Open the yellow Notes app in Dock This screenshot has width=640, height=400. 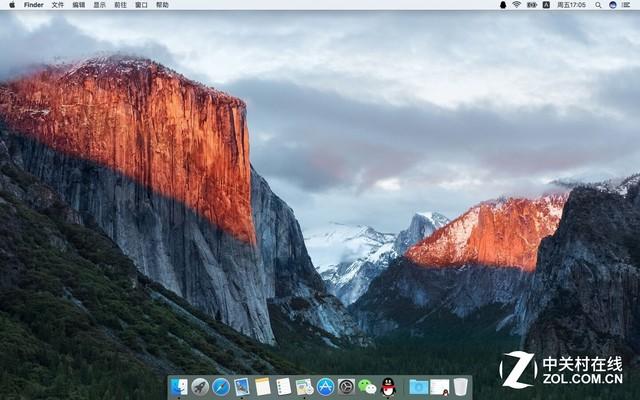click(x=263, y=387)
